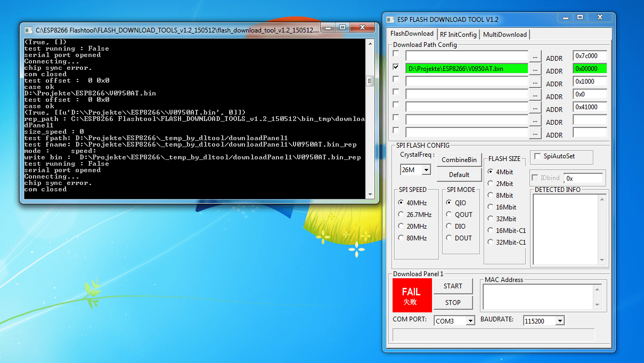Browse file for the V0950AT.bin row
Image resolution: width=644 pixels, height=363 pixels.
[535, 68]
